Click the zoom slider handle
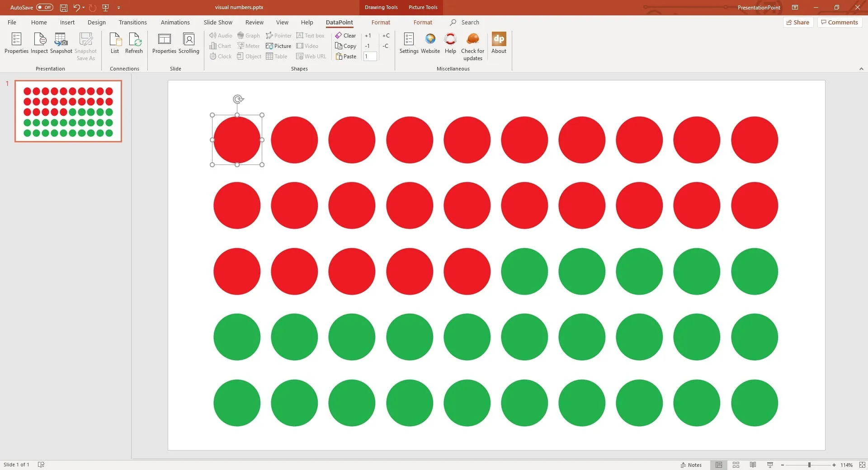 tap(809, 465)
